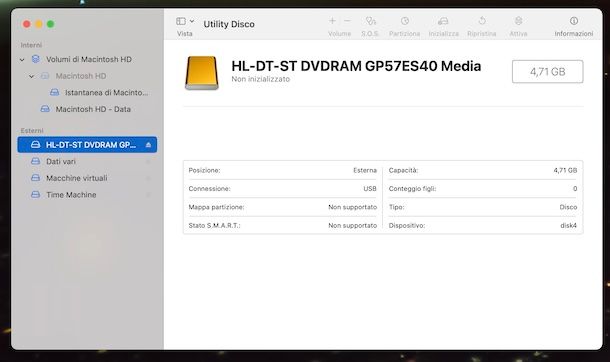
Task: Click the yellow external drive icon
Action: 202,73
